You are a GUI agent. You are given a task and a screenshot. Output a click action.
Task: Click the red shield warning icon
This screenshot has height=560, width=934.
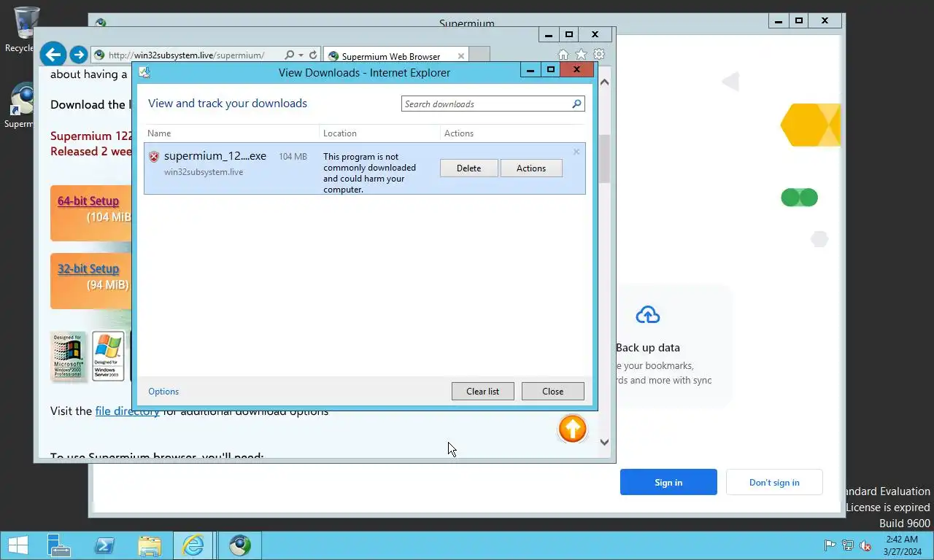154,157
